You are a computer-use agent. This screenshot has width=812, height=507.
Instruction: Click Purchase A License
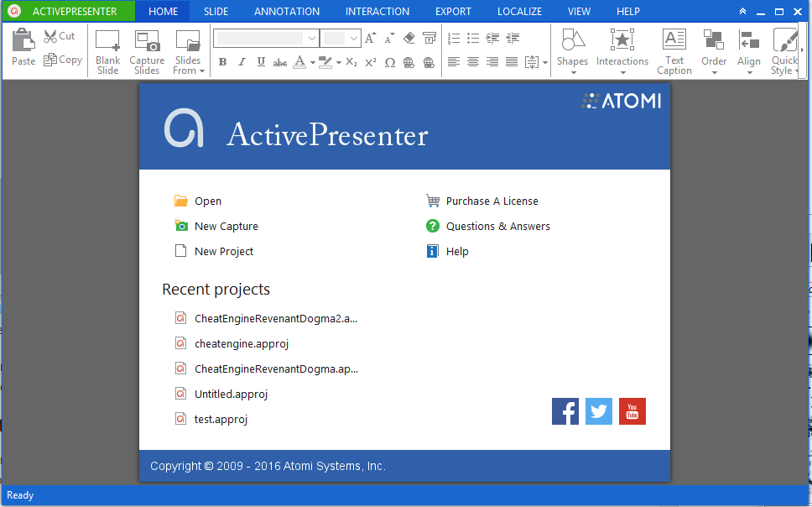(481, 201)
